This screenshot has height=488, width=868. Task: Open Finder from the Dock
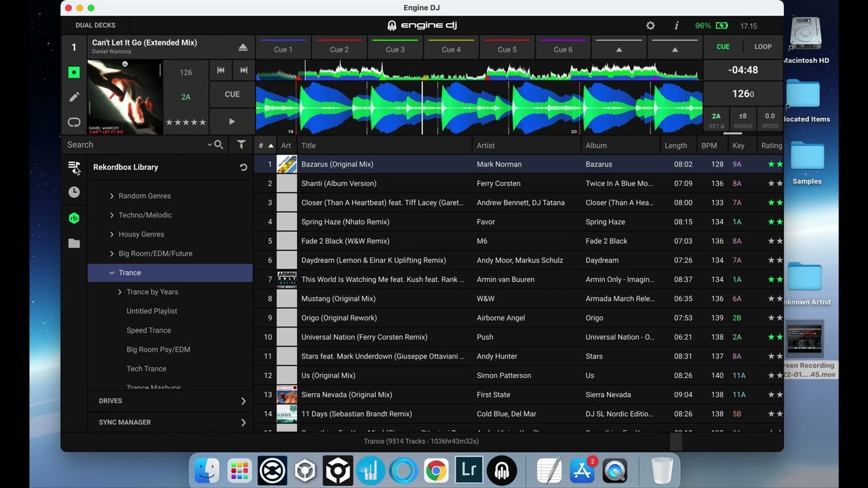coord(207,470)
